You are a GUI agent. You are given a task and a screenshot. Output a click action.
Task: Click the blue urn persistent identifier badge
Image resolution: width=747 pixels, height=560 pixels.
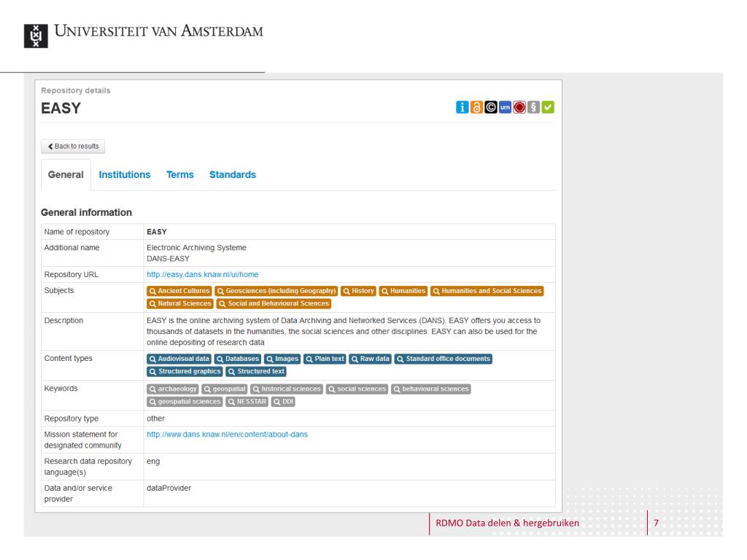tap(505, 107)
